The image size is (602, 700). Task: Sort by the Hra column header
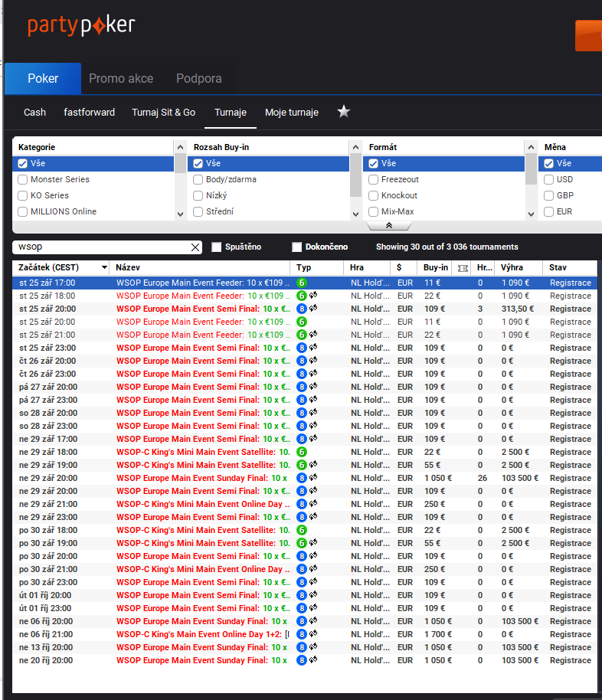pos(368,267)
